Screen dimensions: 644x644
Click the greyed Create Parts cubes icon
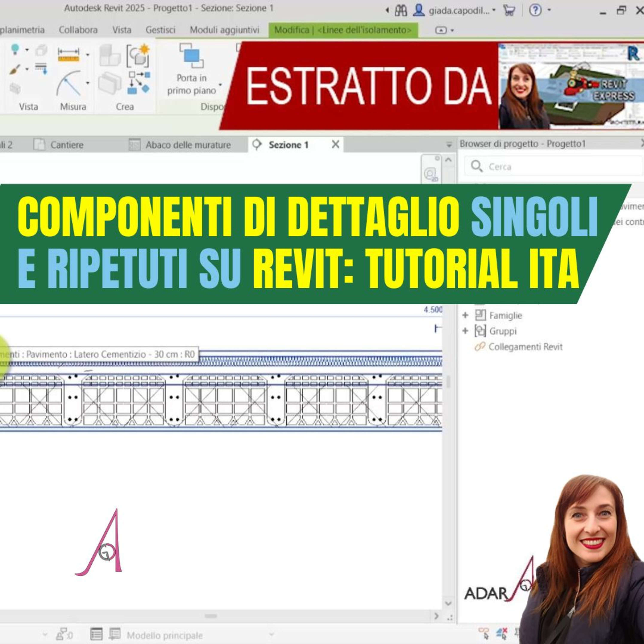(x=110, y=55)
